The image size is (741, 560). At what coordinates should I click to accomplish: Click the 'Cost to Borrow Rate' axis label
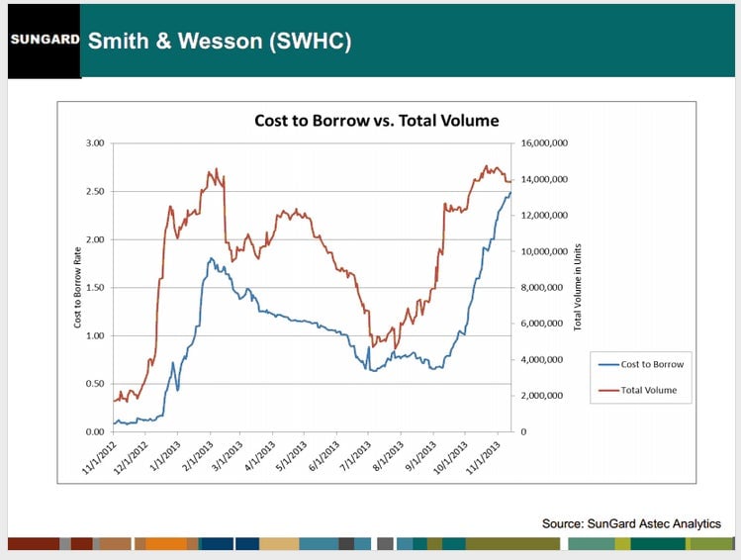click(77, 287)
